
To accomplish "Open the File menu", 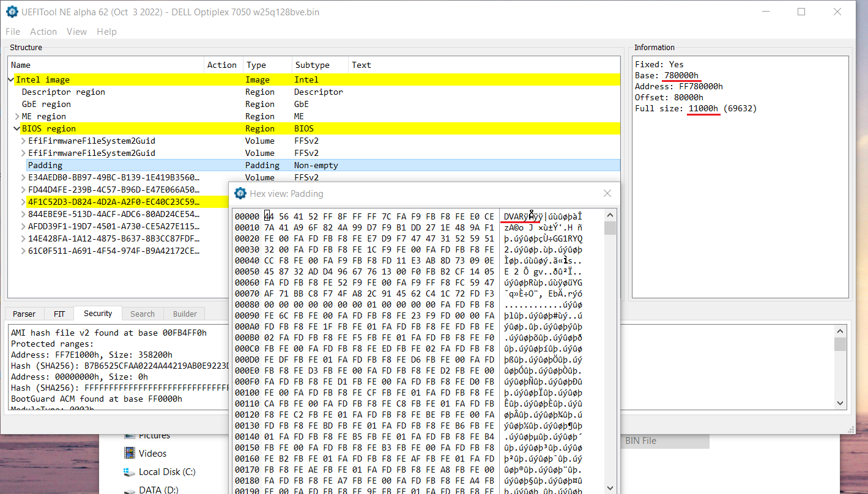I will coord(12,32).
